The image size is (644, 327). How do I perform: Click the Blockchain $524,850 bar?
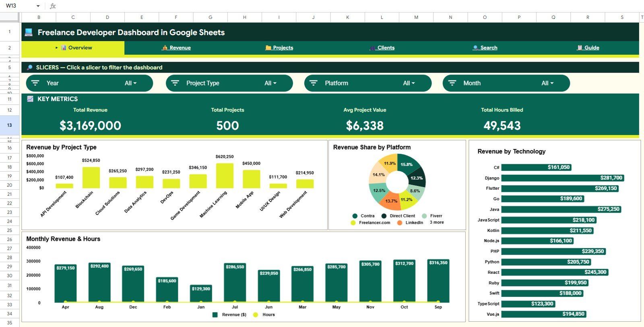[91, 178]
